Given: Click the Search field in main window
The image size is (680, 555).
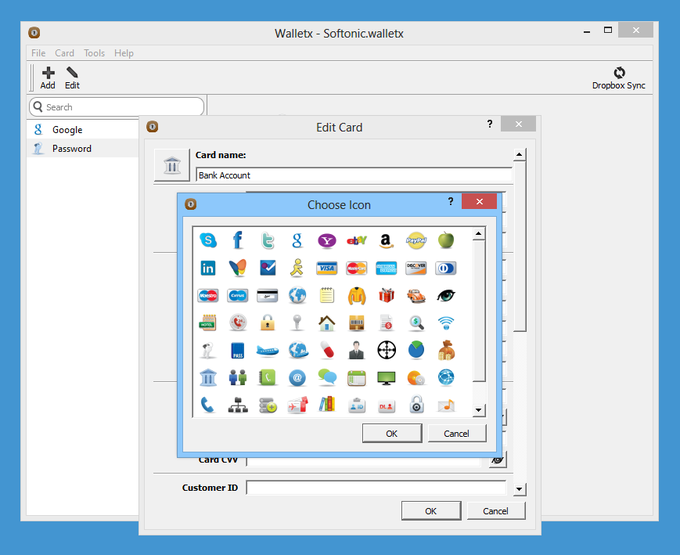Looking at the screenshot, I should (117, 107).
